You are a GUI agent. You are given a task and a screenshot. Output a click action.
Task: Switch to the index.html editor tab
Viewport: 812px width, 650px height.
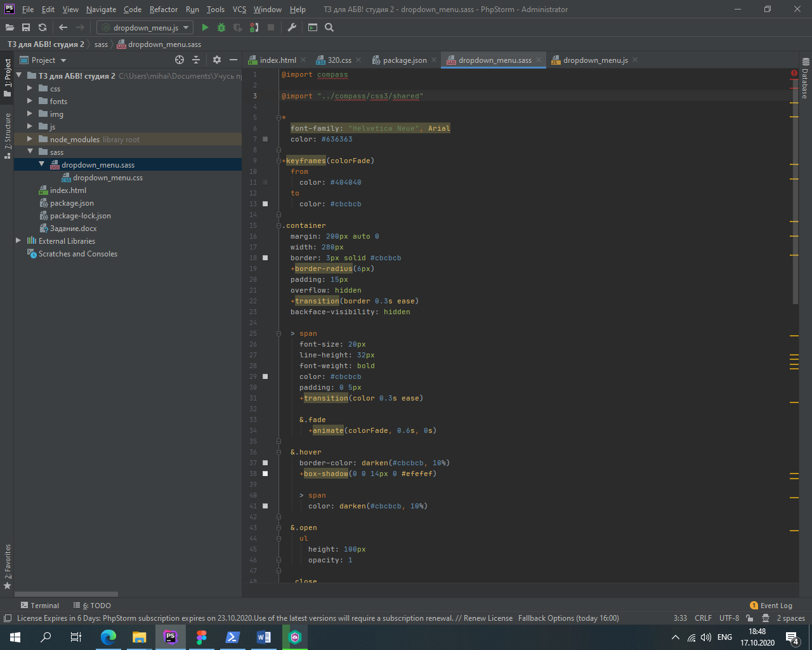277,60
